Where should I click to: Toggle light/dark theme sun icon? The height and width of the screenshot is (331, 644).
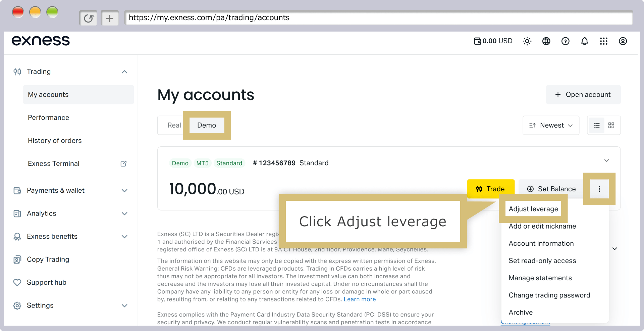pos(527,41)
